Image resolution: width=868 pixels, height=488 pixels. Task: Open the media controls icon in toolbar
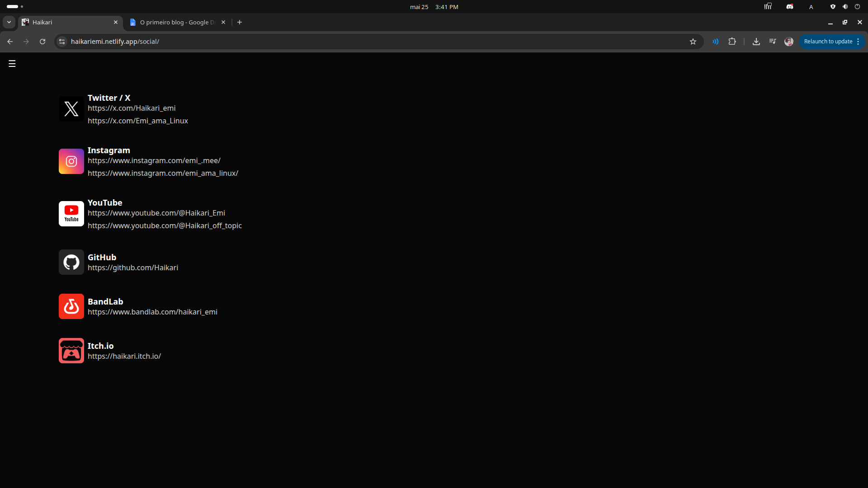pyautogui.click(x=773, y=42)
